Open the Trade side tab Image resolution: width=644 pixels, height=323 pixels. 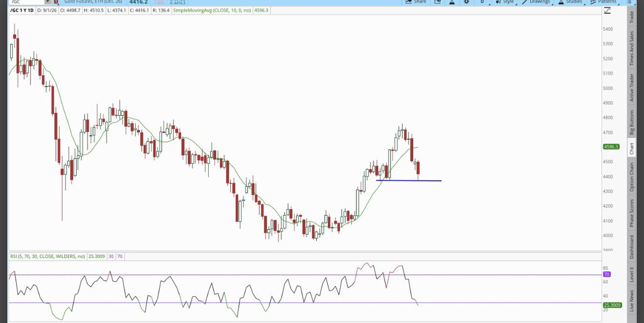pyautogui.click(x=631, y=16)
